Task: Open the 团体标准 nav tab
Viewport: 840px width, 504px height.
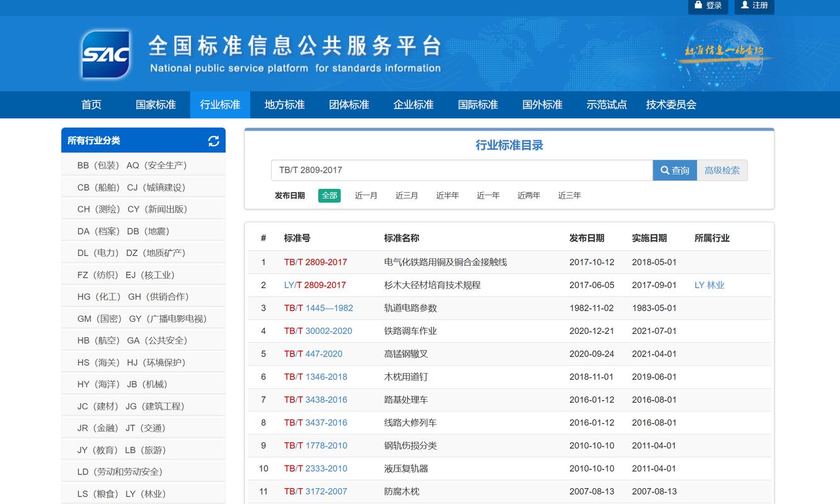Action: [x=349, y=105]
